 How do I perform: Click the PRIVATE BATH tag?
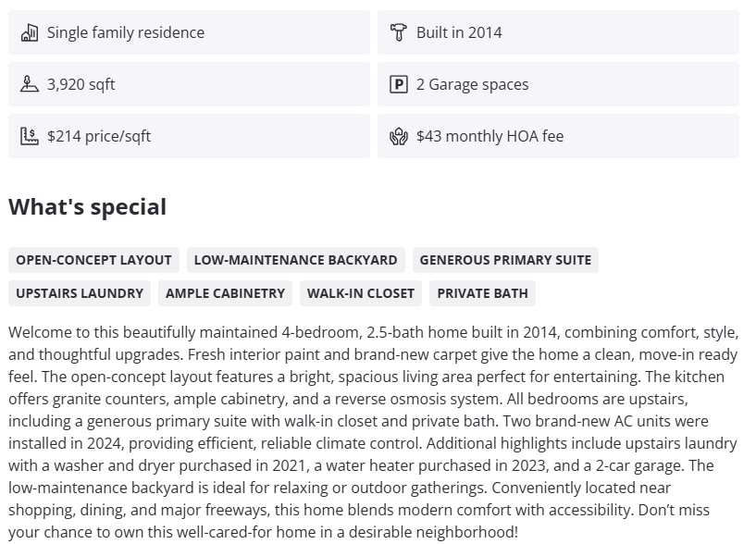pyautogui.click(x=482, y=293)
